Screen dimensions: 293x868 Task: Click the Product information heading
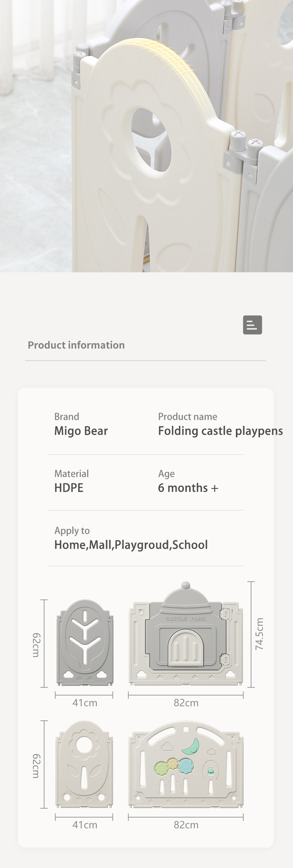[x=76, y=345]
